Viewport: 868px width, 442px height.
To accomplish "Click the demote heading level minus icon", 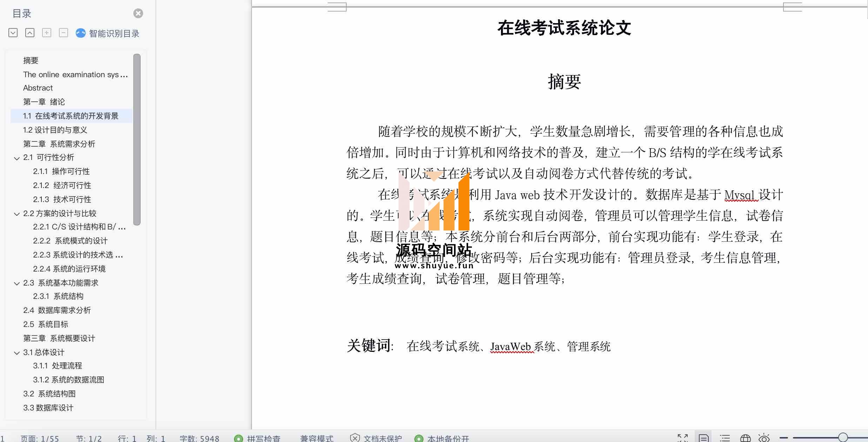I will (64, 33).
